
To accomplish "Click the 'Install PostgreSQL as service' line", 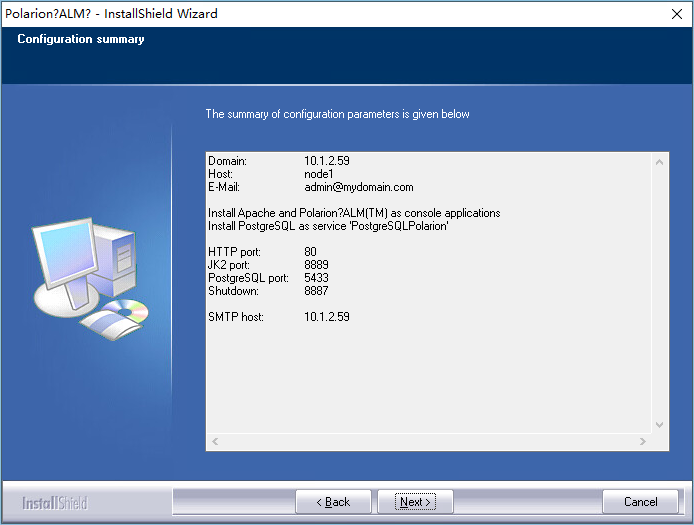I will pyautogui.click(x=328, y=226).
